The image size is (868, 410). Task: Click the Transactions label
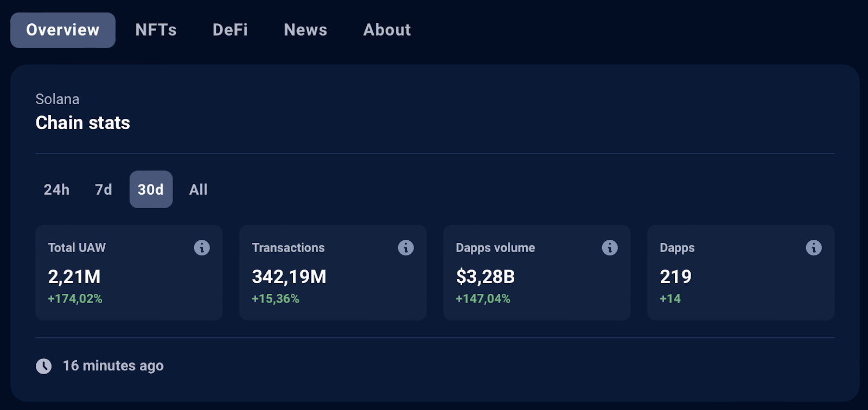[288, 248]
